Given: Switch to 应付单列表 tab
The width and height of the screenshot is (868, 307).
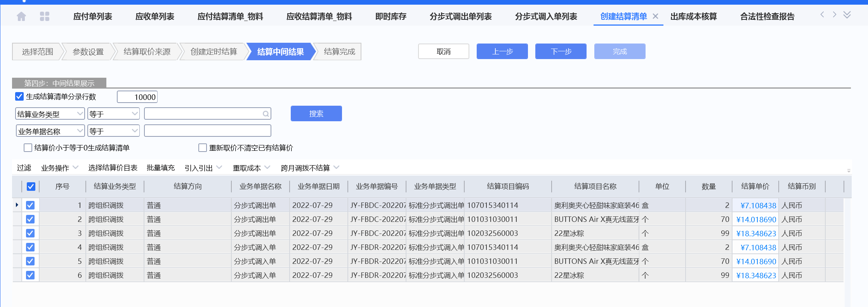Looking at the screenshot, I should tap(93, 16).
